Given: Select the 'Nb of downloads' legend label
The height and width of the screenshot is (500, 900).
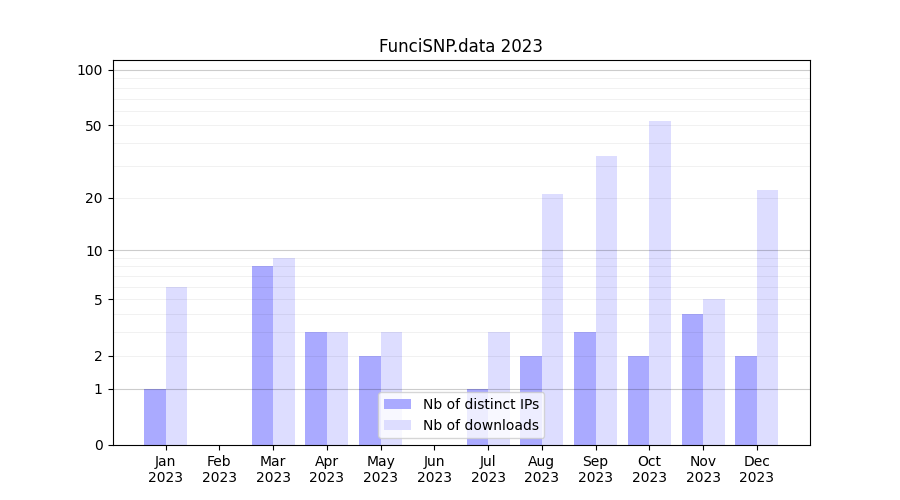Looking at the screenshot, I should pos(480,425).
